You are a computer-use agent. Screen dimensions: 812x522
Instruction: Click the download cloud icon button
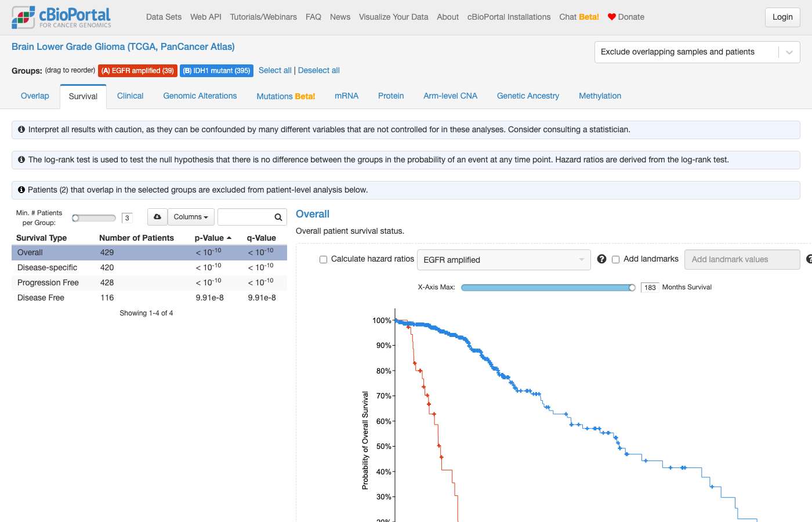157,217
